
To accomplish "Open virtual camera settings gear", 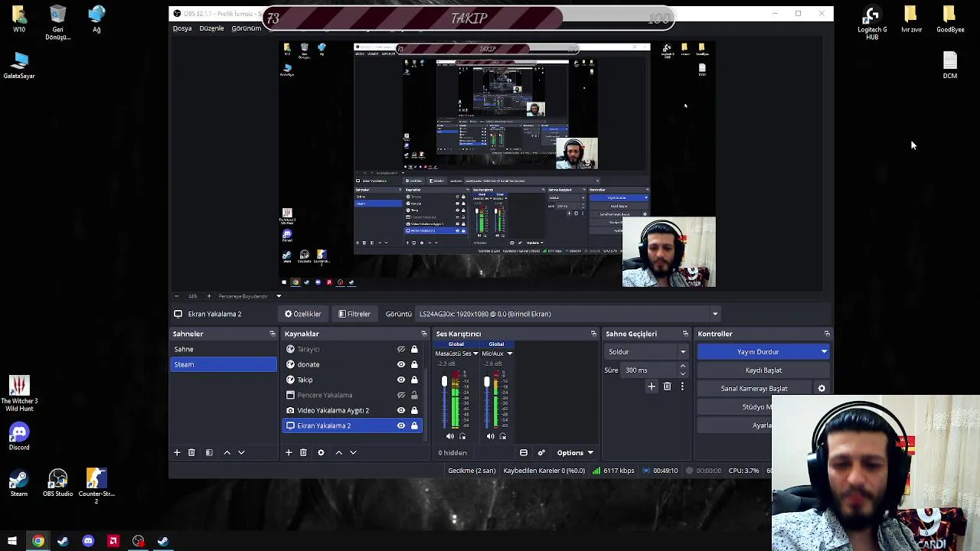I will [822, 389].
